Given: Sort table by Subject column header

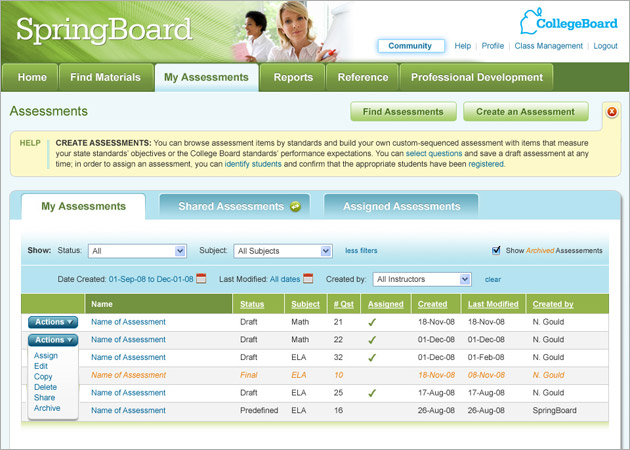Looking at the screenshot, I should pos(305,304).
